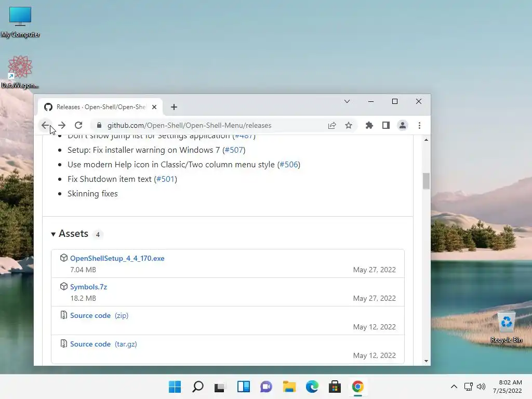This screenshot has height=399, width=532.
Task: View site info via the padlock icon
Action: pos(99,125)
